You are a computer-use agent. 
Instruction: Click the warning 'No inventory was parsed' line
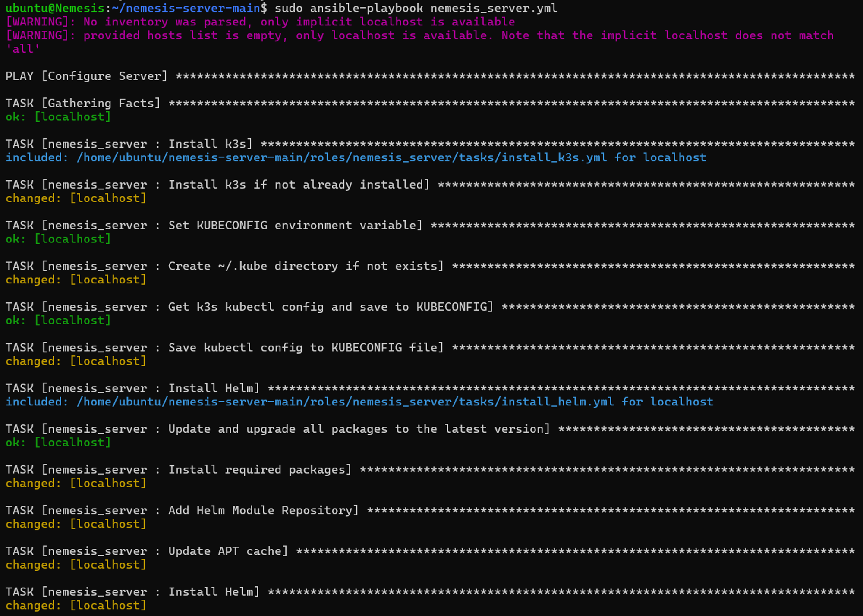[260, 22]
